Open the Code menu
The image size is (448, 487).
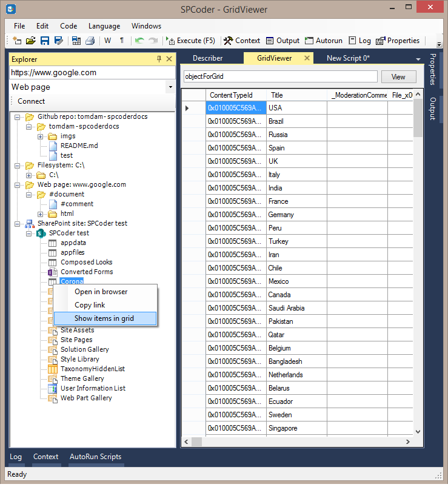coord(69,26)
